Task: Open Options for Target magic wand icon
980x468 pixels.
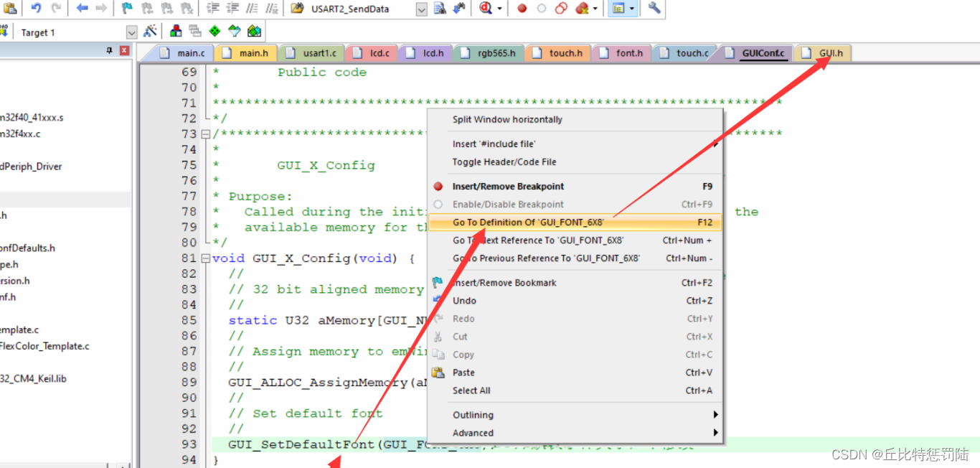Action: coord(150,32)
